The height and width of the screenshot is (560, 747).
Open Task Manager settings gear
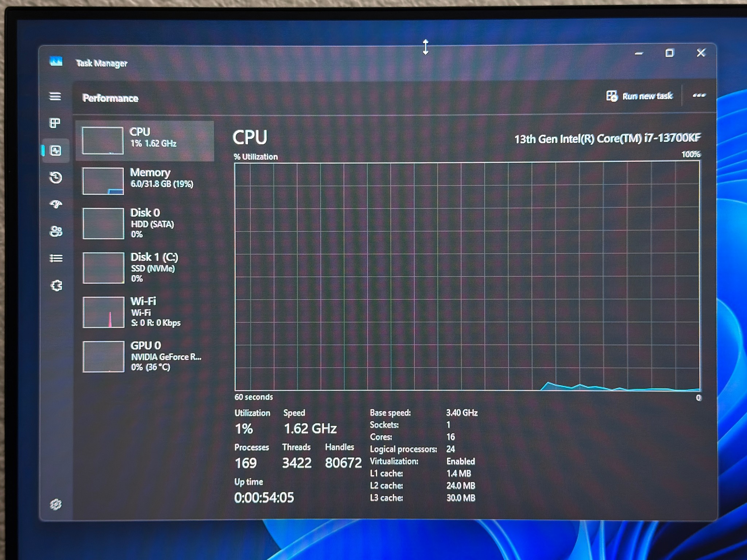(x=55, y=504)
